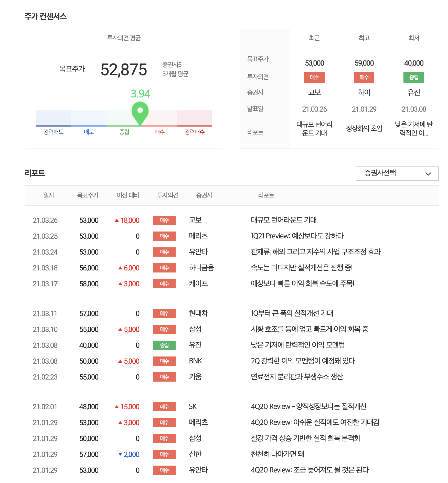Click the 매수 badge in the 하나금융 row

click(x=164, y=268)
